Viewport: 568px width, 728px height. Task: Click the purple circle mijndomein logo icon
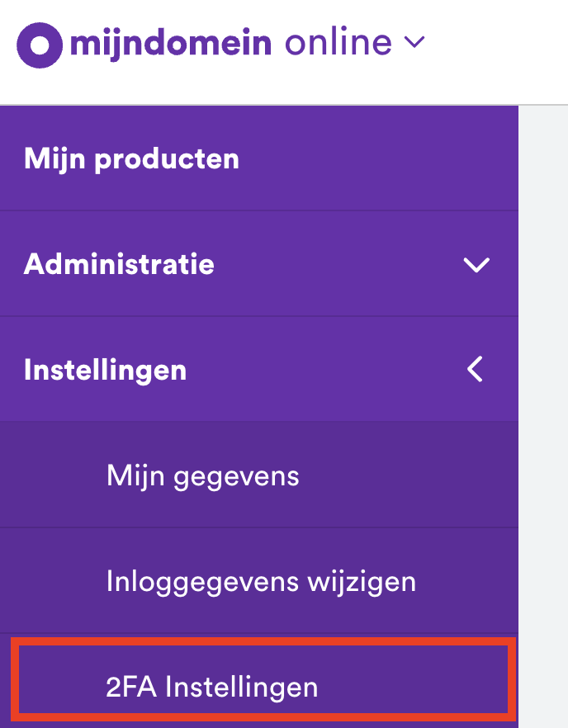[40, 45]
